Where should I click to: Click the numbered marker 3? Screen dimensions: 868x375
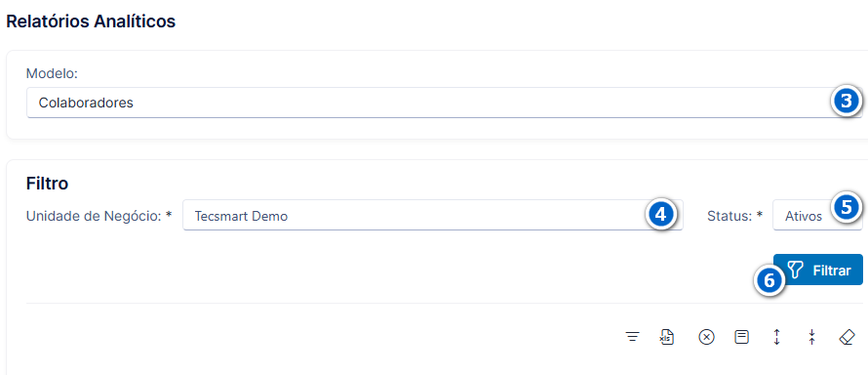pyautogui.click(x=846, y=102)
